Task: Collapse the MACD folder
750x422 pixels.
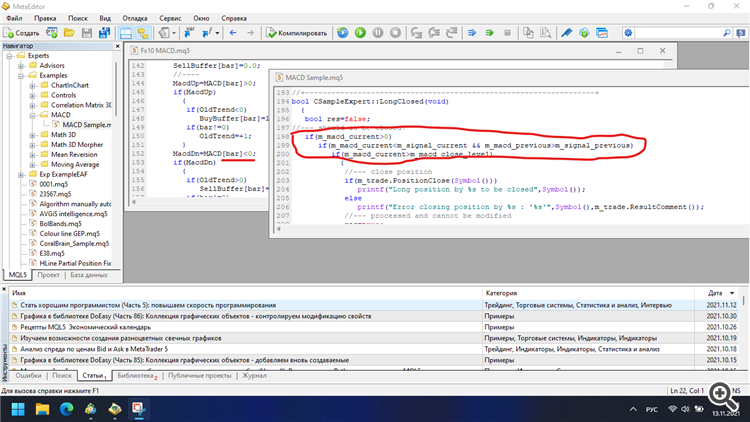Action: click(33, 115)
